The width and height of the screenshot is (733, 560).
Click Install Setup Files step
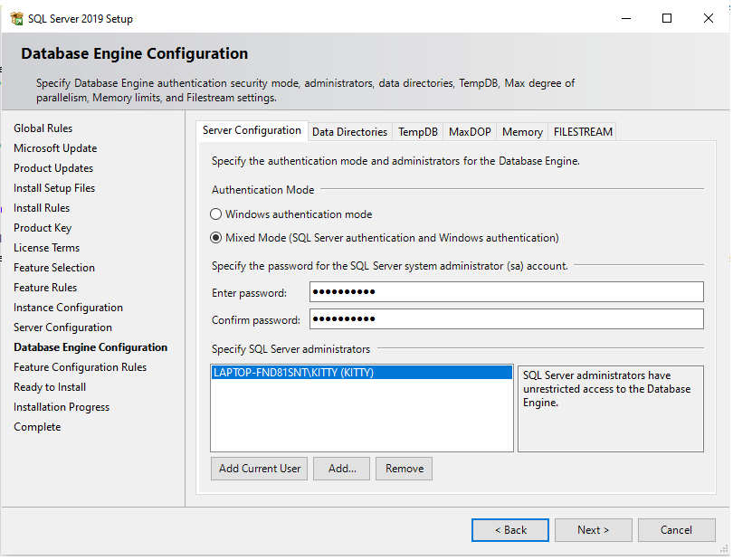click(54, 188)
